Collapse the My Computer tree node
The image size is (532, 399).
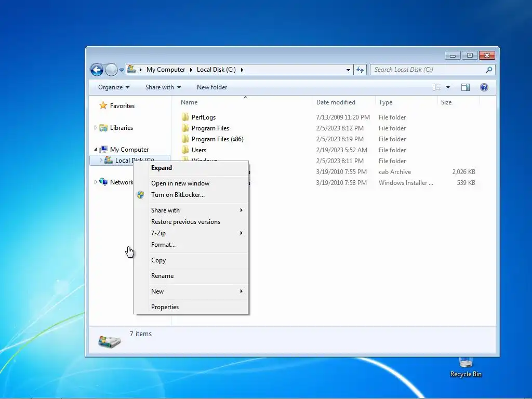96,149
